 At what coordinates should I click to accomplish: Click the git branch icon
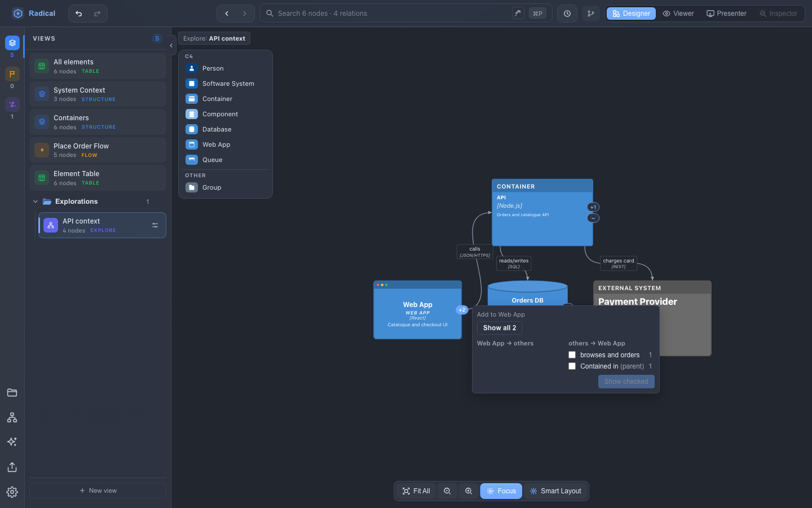point(590,14)
